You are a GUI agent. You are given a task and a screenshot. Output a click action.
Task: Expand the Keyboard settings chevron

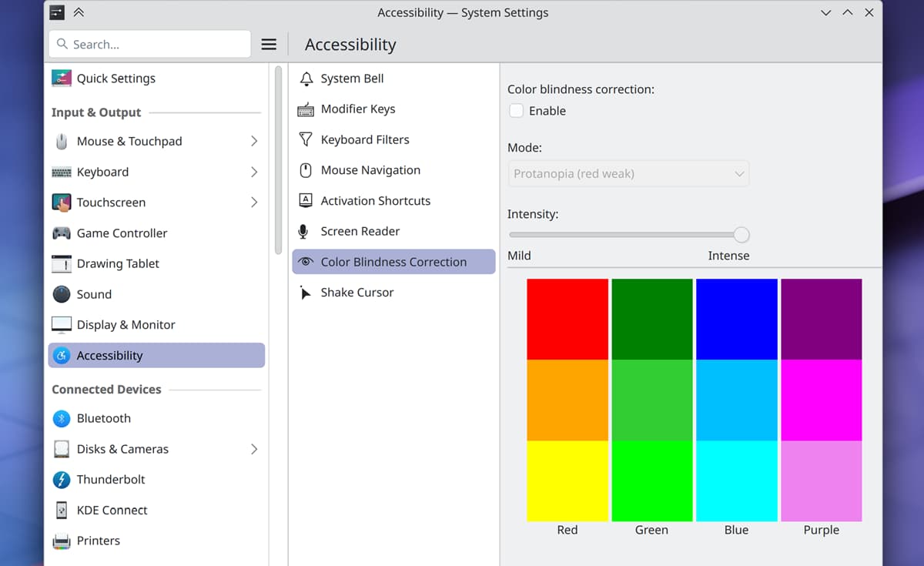coord(253,172)
